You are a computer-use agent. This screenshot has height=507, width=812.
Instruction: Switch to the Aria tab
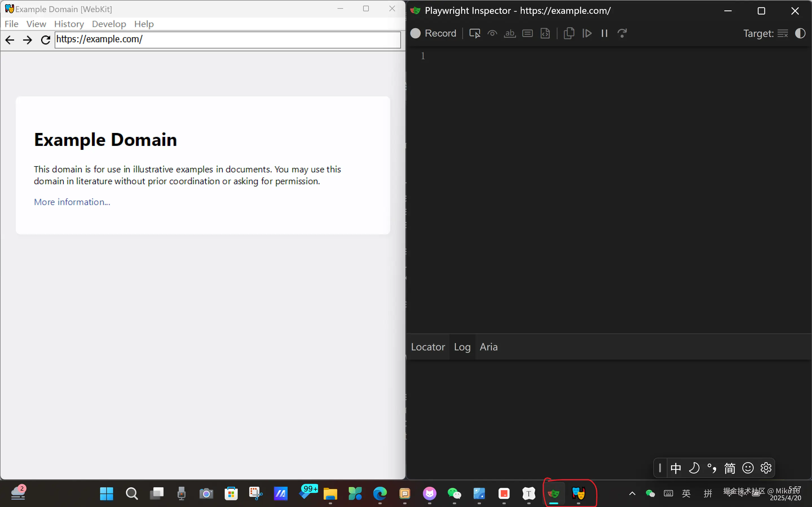(x=489, y=347)
